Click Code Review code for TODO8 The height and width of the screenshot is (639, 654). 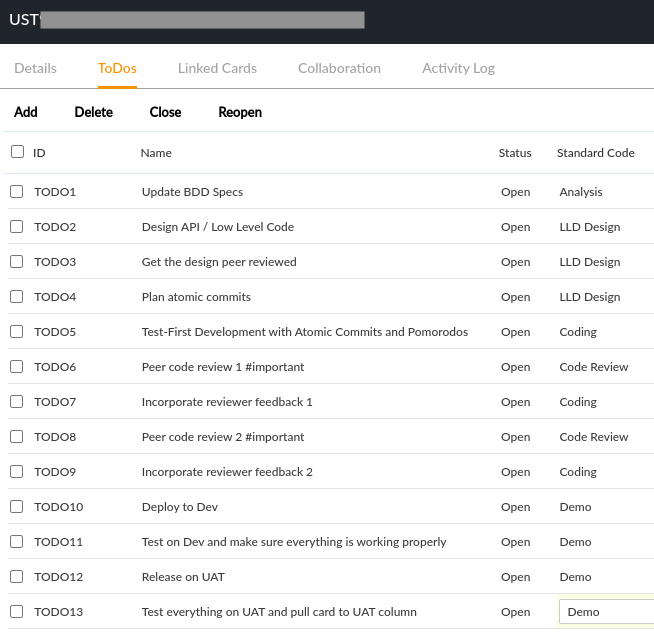(594, 437)
